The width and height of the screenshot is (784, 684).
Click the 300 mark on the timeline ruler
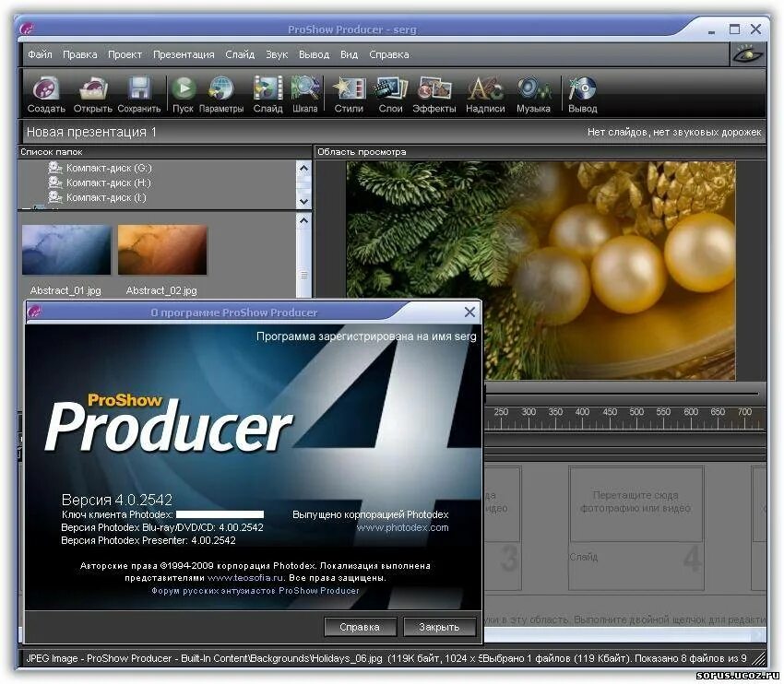[x=529, y=412]
